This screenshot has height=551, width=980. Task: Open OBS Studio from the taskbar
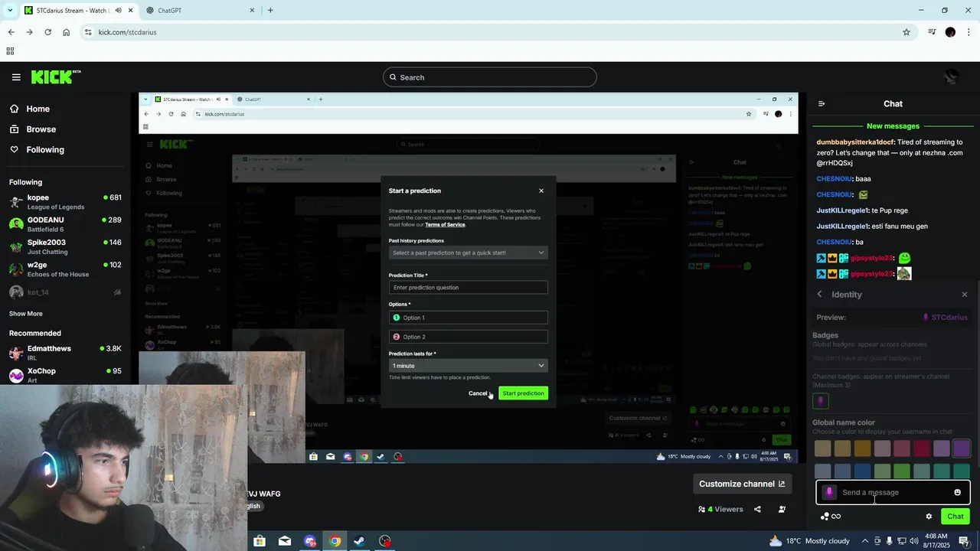[385, 541]
